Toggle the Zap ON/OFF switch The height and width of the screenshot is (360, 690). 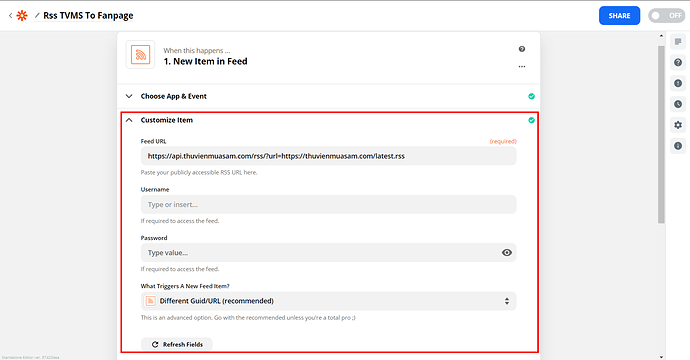click(x=666, y=15)
